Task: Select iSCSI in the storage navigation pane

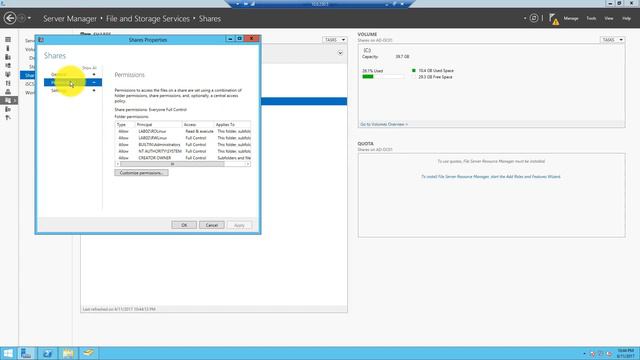Action: coord(30,84)
